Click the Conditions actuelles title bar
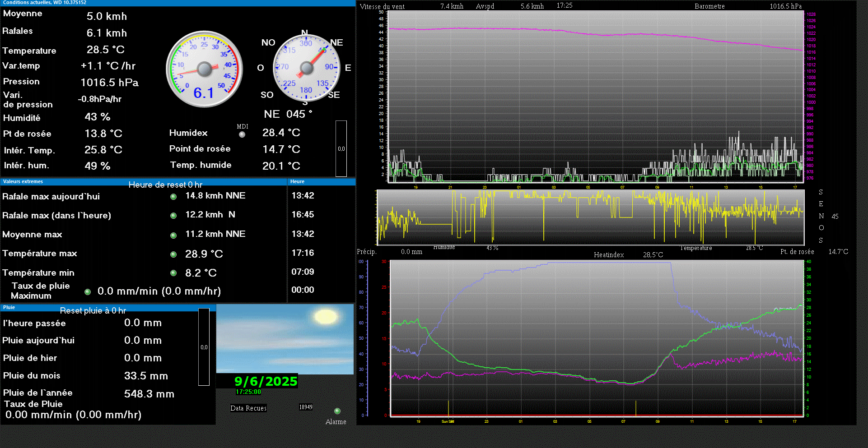The width and height of the screenshot is (868, 448). (x=178, y=3)
